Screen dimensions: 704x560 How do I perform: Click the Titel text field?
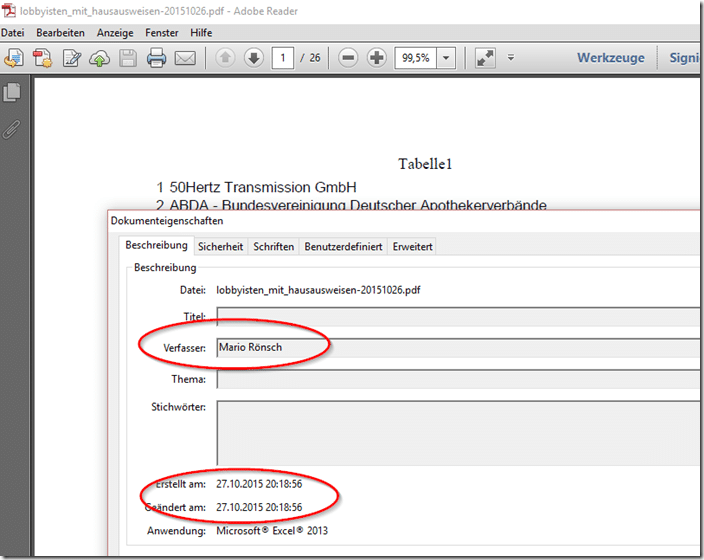tap(458, 317)
